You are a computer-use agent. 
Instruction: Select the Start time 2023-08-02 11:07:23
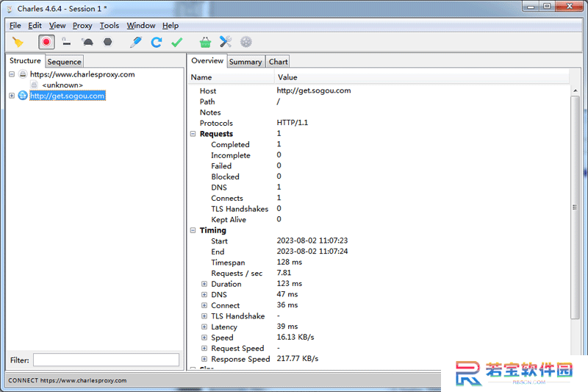pyautogui.click(x=312, y=240)
